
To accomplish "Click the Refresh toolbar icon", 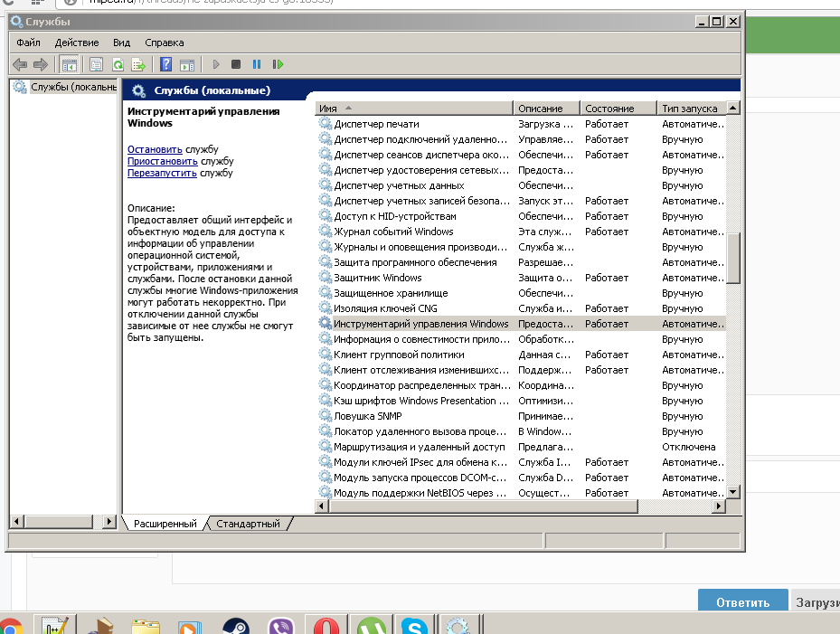I will (118, 65).
